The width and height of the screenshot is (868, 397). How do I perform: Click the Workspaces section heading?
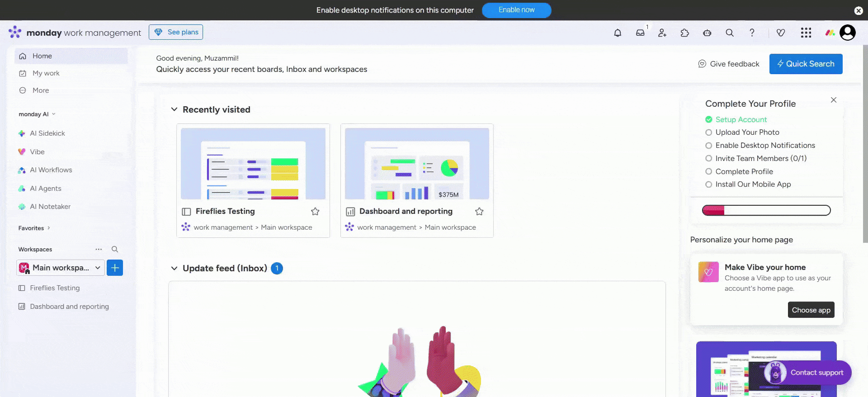(x=35, y=250)
